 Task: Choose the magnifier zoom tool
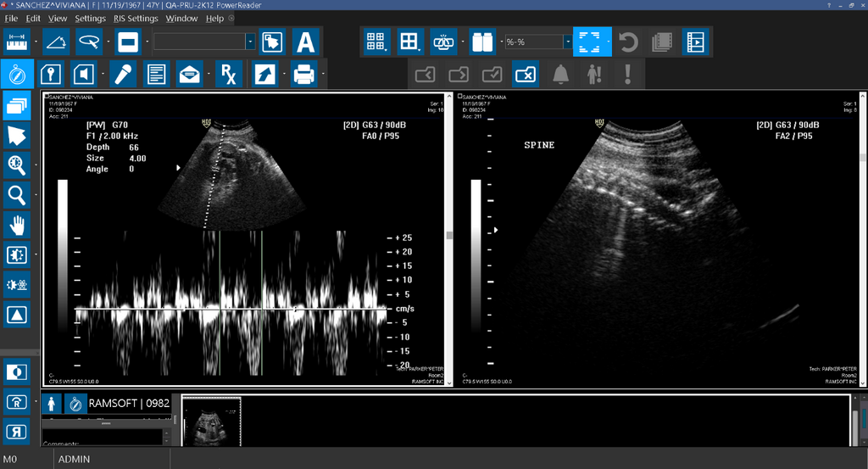click(x=17, y=195)
